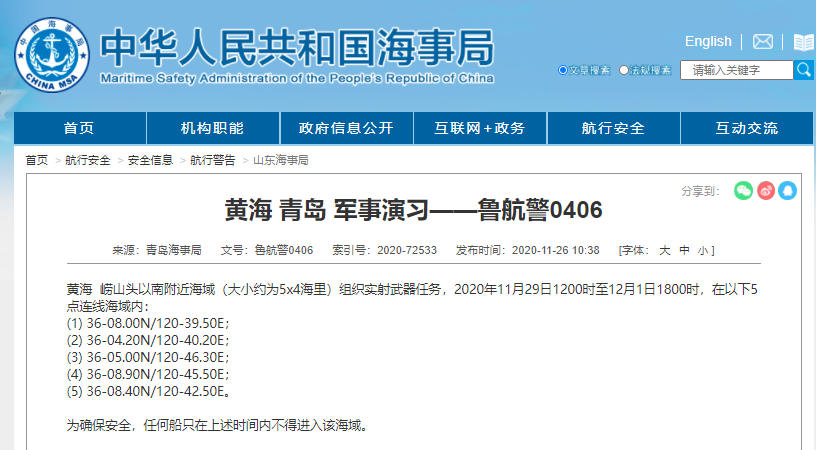Open the 政府信息公开 navigation tab
816x450 pixels.
pos(347,128)
